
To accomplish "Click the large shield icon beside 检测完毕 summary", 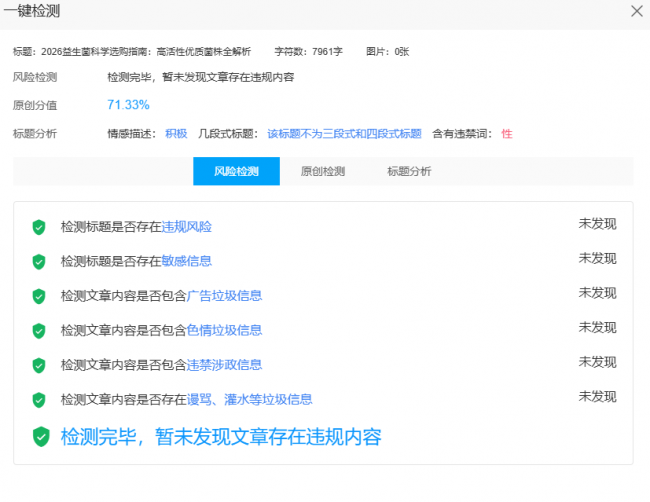I will click(x=41, y=437).
